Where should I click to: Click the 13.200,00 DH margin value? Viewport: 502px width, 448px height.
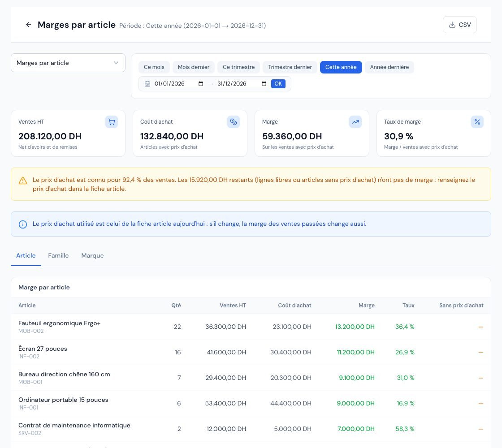coord(355,327)
